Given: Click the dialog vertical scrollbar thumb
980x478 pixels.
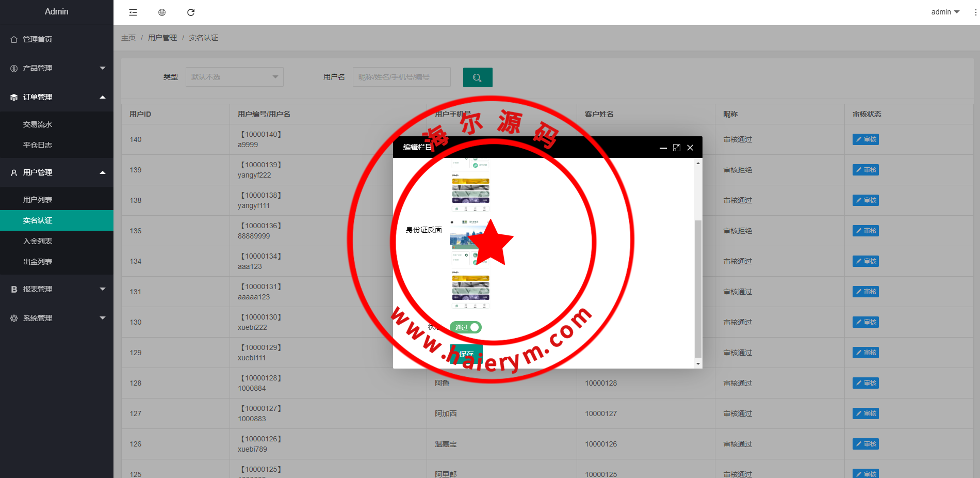Looking at the screenshot, I should coord(698,288).
